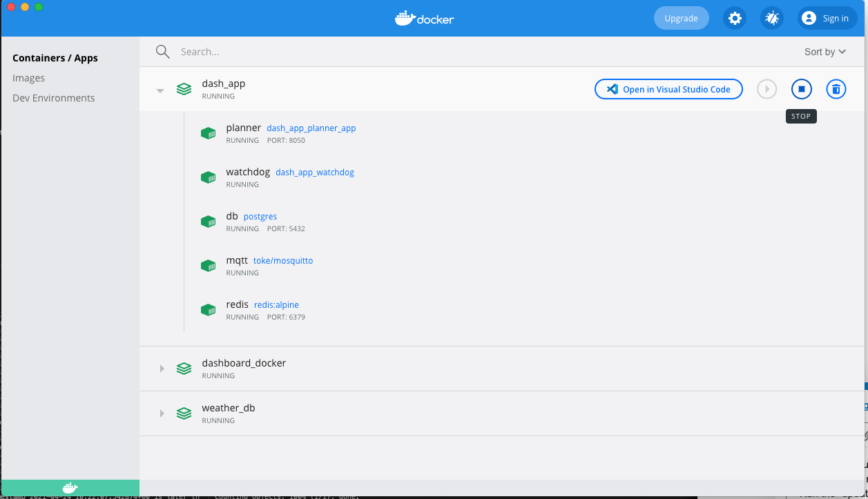
Task: Click the dash_app group title
Action: [224, 84]
